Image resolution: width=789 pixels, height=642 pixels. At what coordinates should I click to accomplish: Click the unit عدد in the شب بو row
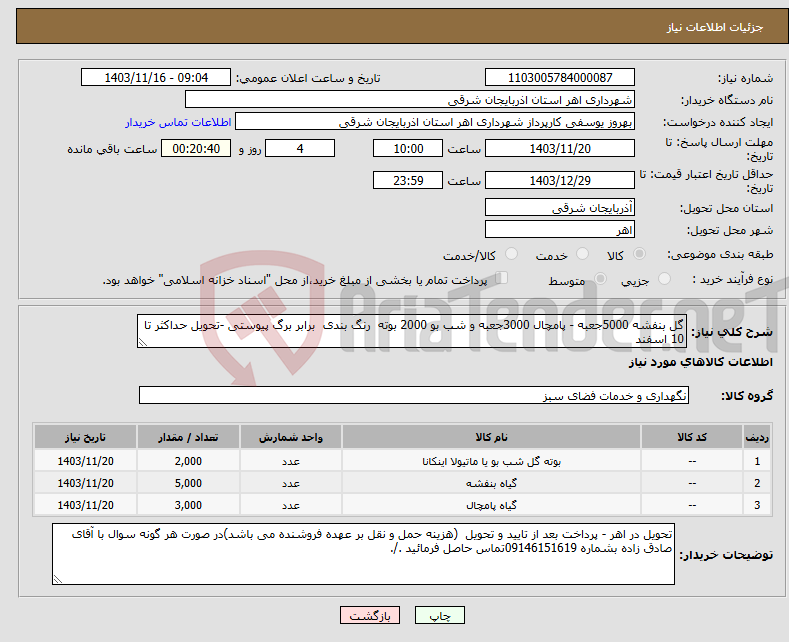291,461
